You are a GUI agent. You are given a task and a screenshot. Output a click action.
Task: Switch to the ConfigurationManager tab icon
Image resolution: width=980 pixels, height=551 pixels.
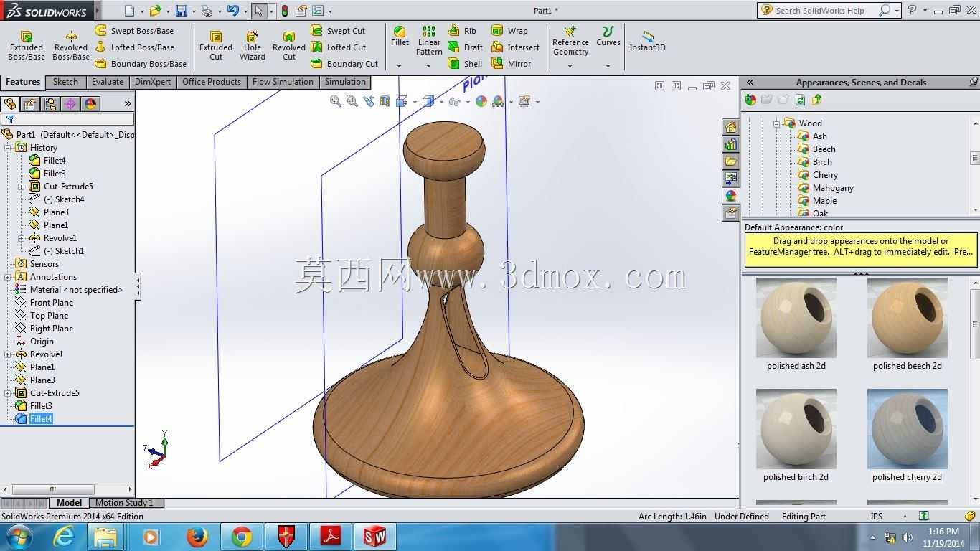point(50,104)
